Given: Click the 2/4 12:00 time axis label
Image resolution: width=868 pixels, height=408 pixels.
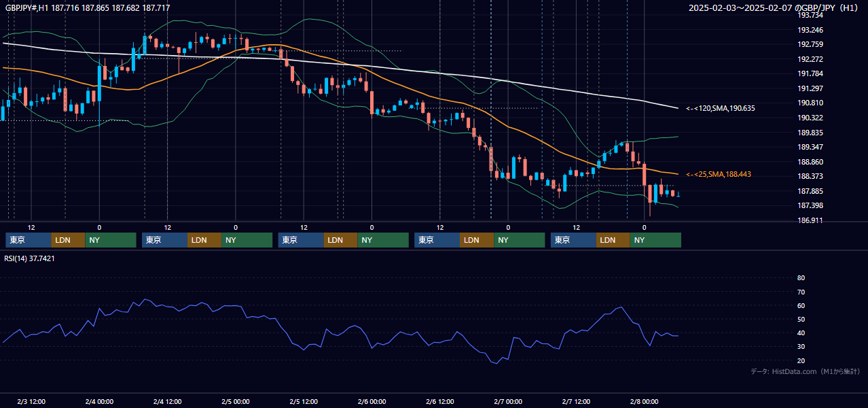Looking at the screenshot, I should 167,402.
